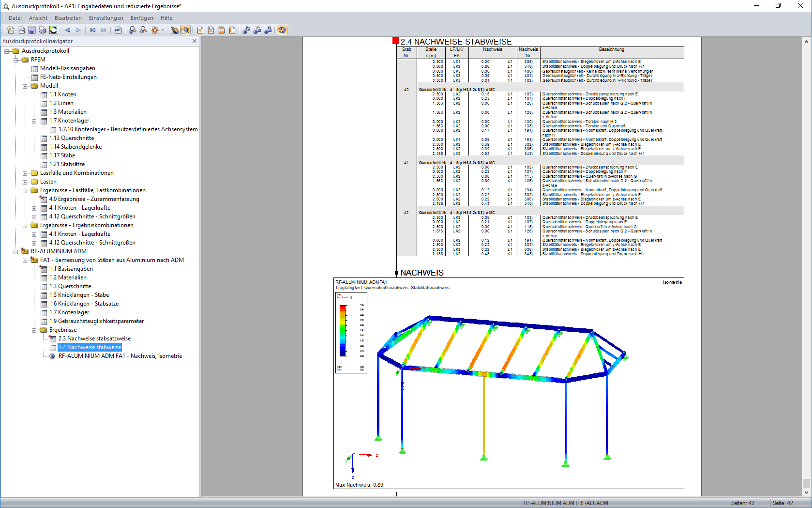Go to previous page with left arrow
The image size is (812, 508).
68,30
